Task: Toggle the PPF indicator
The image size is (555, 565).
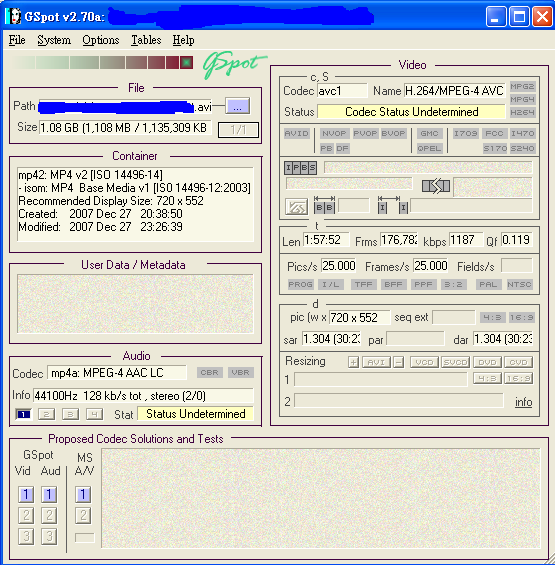Action: coord(423,284)
